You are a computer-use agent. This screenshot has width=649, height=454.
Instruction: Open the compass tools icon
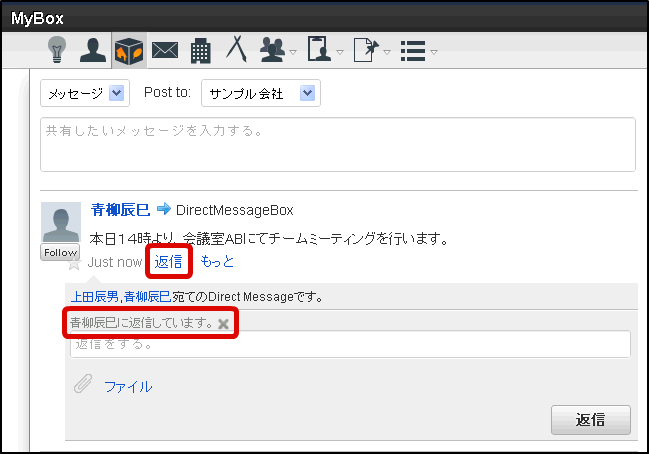tap(236, 49)
